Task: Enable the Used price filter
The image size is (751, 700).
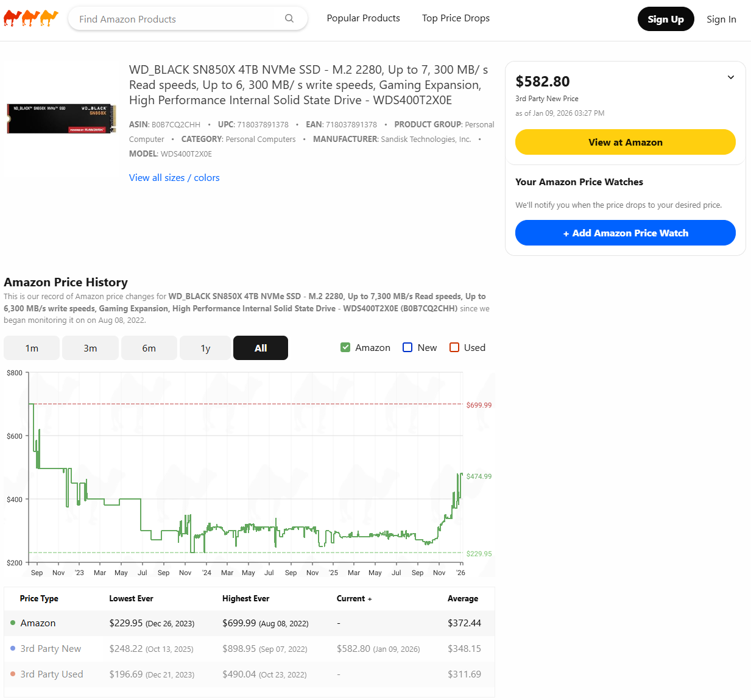Action: pyautogui.click(x=454, y=347)
